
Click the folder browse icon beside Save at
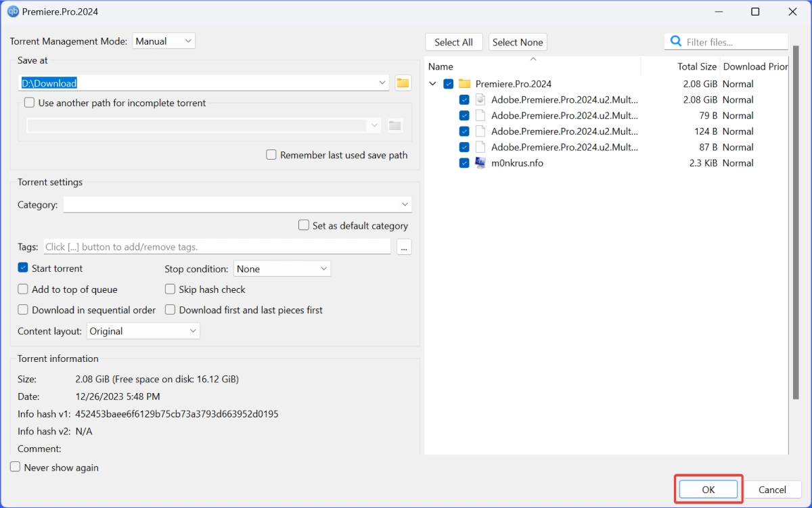click(403, 83)
